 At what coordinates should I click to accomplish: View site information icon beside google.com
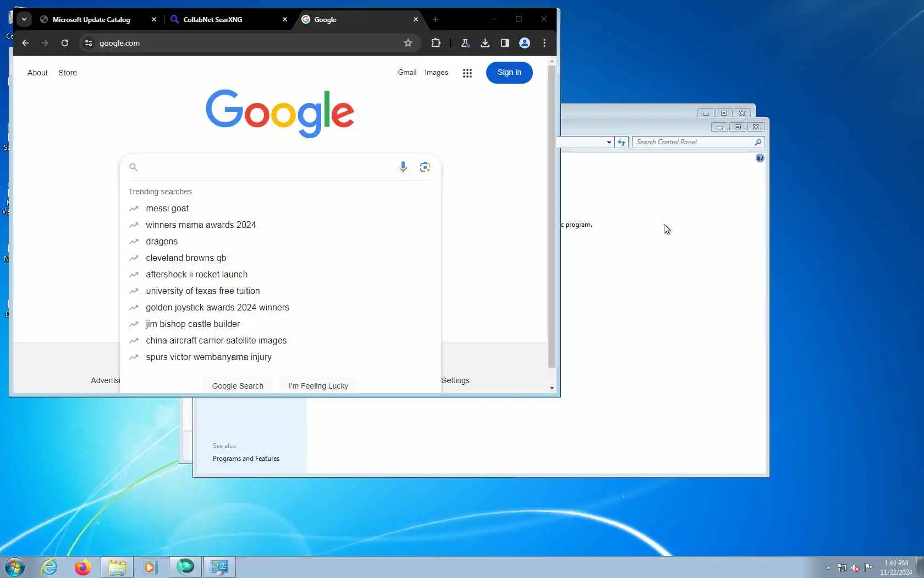pos(88,43)
